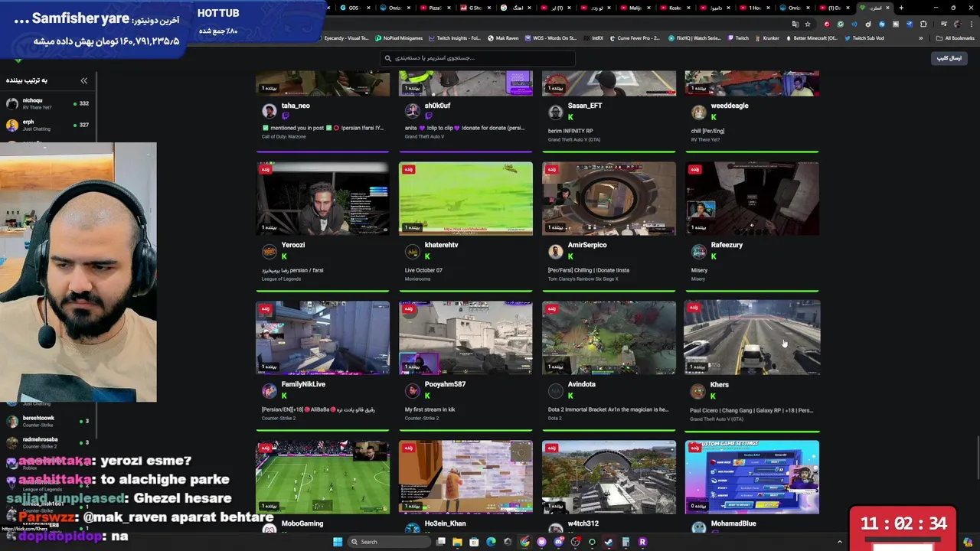The width and height of the screenshot is (980, 551).
Task: Open Avindota Dota 2 stream thumbnail
Action: (609, 337)
